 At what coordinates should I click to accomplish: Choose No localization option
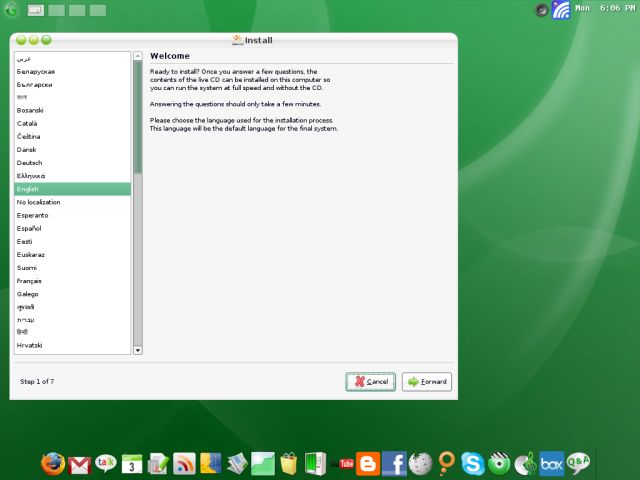coord(73,202)
